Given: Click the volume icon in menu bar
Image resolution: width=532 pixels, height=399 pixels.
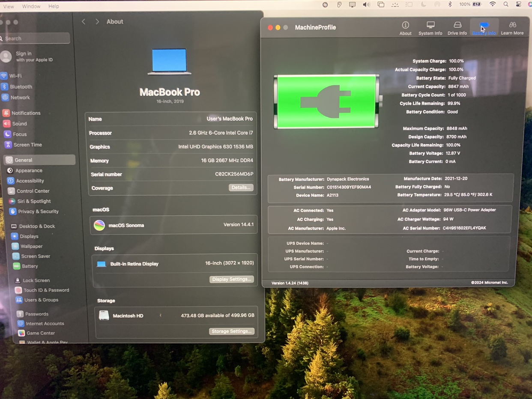Looking at the screenshot, I should [x=366, y=5].
